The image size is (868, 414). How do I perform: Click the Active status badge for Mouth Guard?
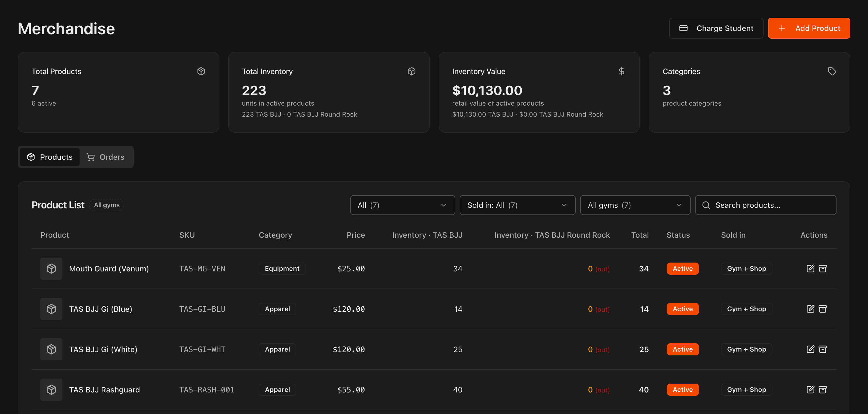coord(683,268)
